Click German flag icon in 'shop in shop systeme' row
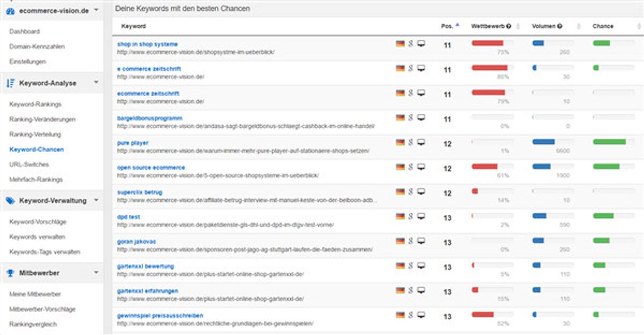644x335 pixels. (x=400, y=43)
